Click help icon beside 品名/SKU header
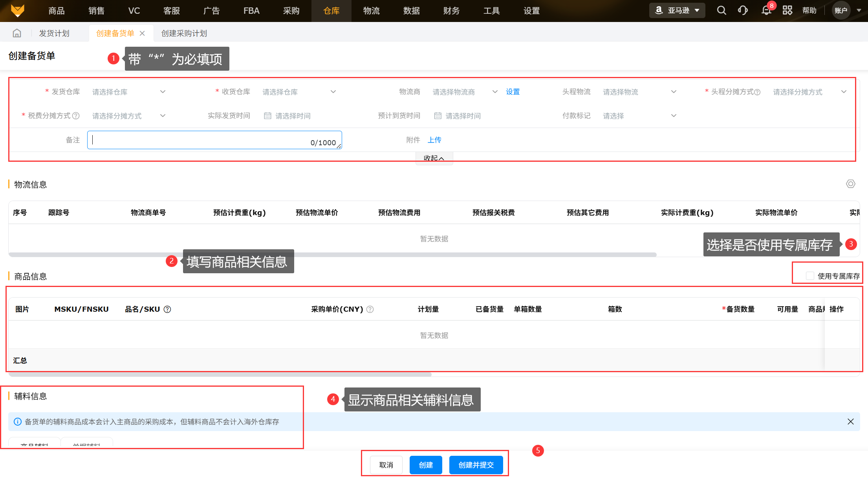This screenshot has width=868, height=477. [167, 309]
